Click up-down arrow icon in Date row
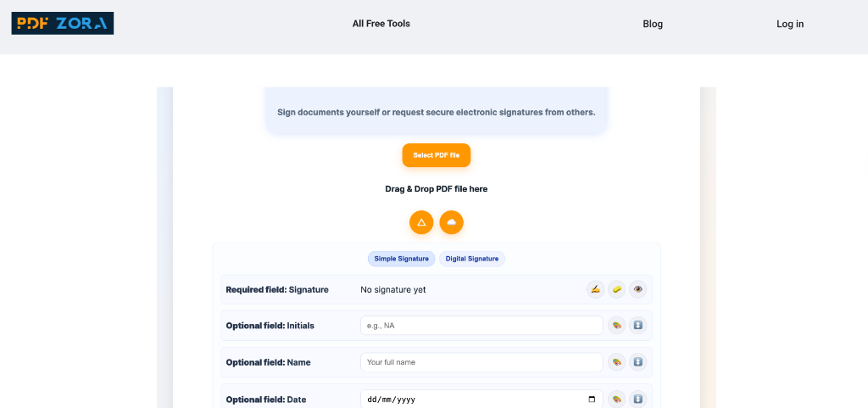Screen dimensions: 868x408 [x=637, y=399]
